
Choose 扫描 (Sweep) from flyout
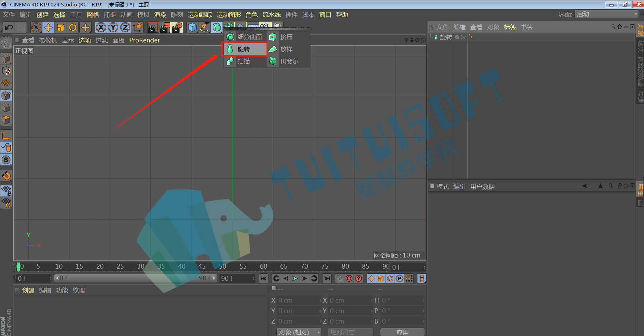click(244, 61)
